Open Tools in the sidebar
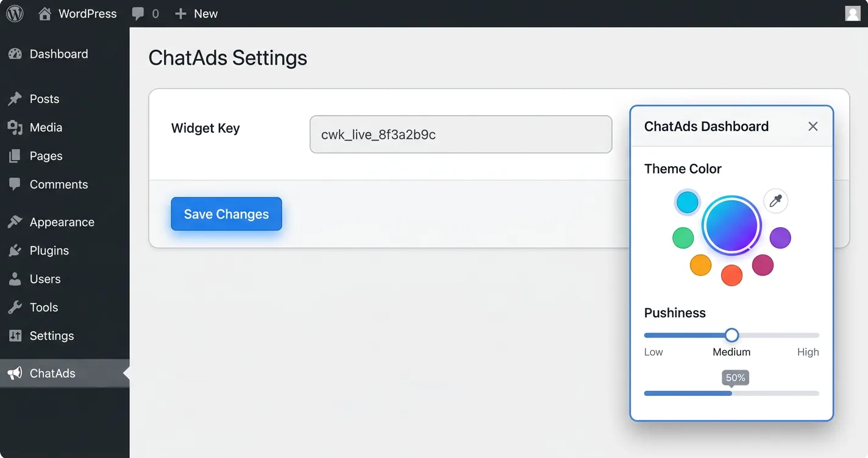 [x=65, y=307]
